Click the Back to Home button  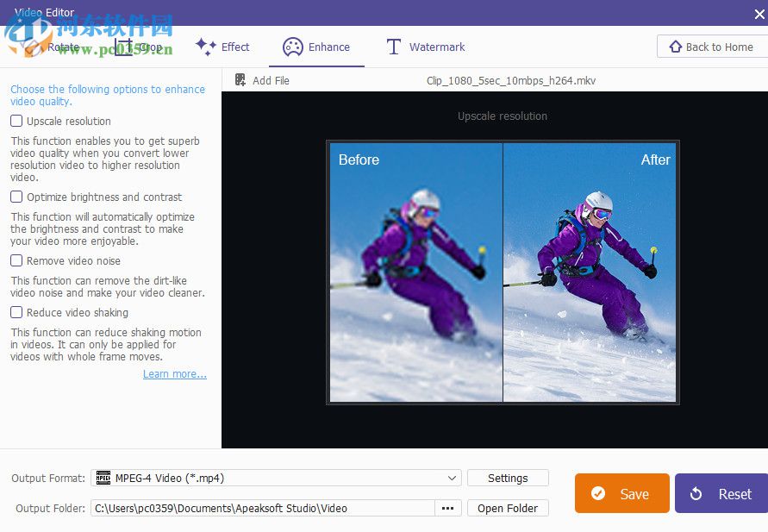click(x=712, y=47)
